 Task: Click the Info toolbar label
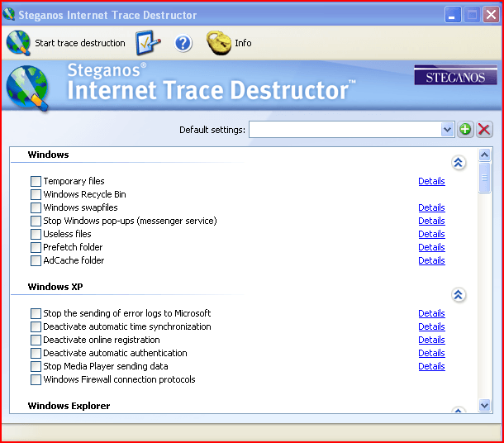pyautogui.click(x=243, y=43)
